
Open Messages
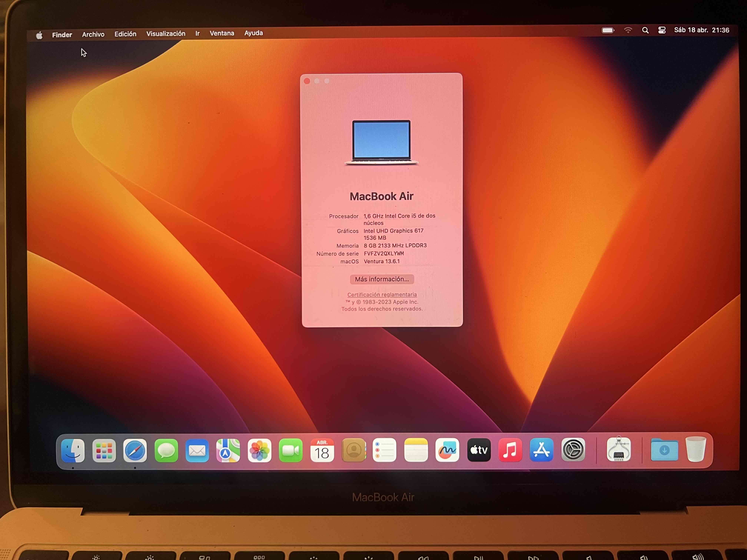[166, 450]
